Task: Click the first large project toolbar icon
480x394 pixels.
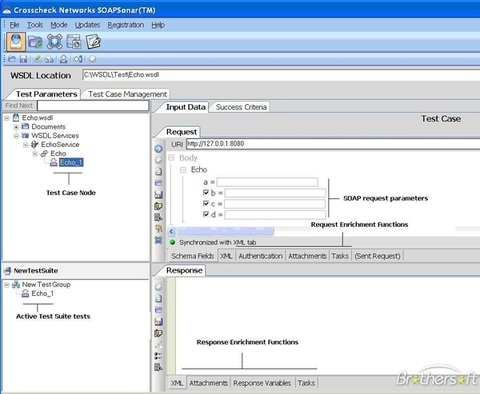Action: click(16, 42)
